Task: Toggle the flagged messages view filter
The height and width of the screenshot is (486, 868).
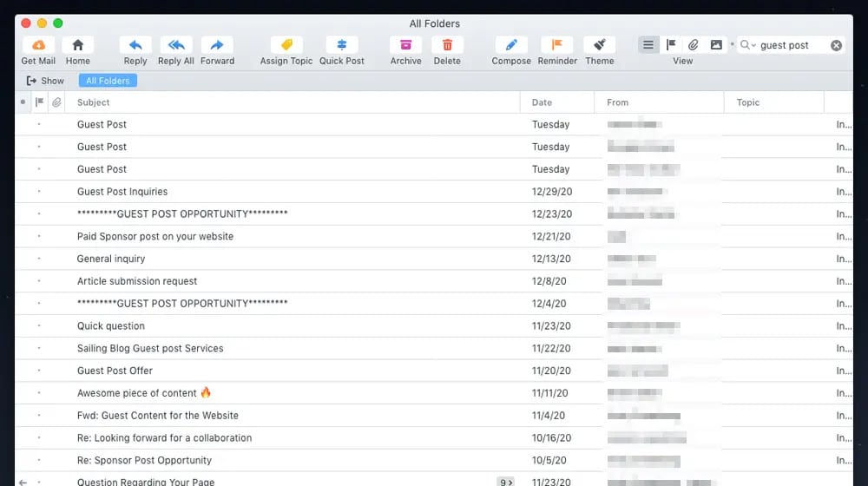Action: tap(671, 45)
